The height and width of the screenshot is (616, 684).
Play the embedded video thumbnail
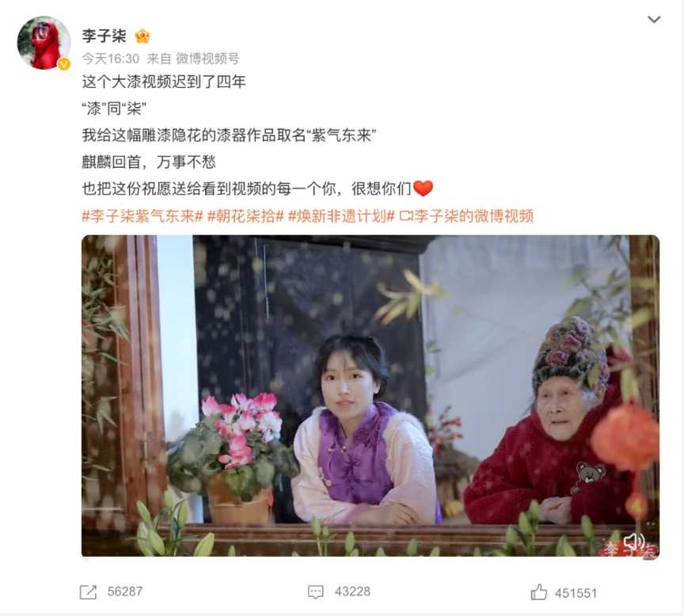tap(370, 396)
